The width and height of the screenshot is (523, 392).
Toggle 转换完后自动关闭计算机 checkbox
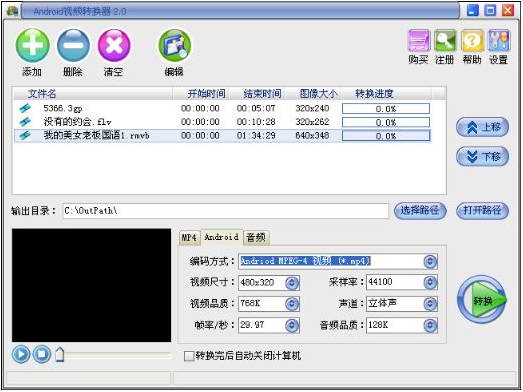click(x=189, y=356)
